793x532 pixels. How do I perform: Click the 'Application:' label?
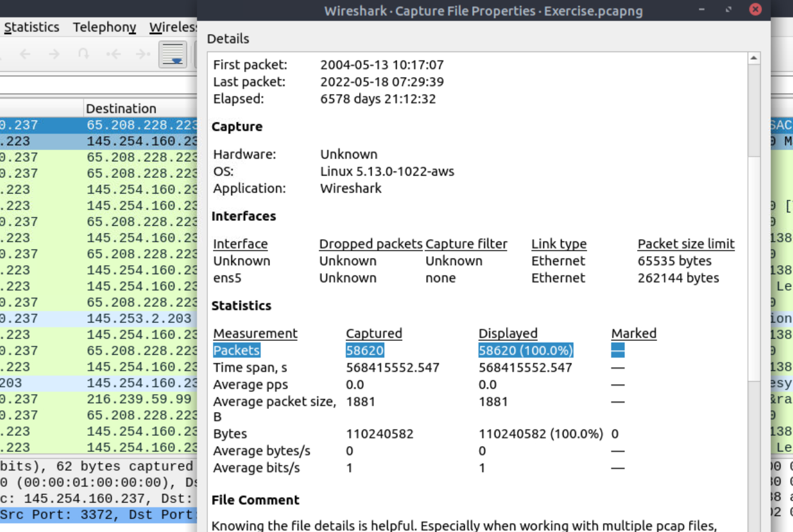pyautogui.click(x=250, y=189)
